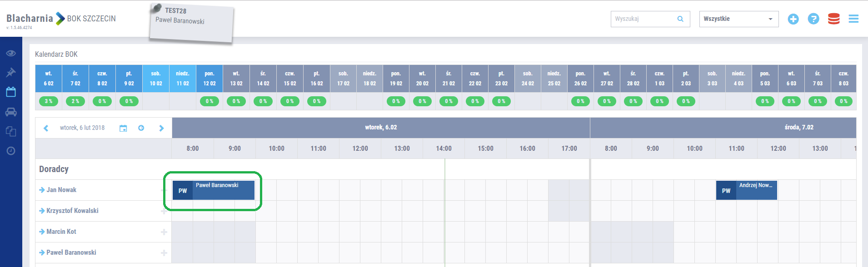Click the eye icon in left sidebar

[11, 53]
